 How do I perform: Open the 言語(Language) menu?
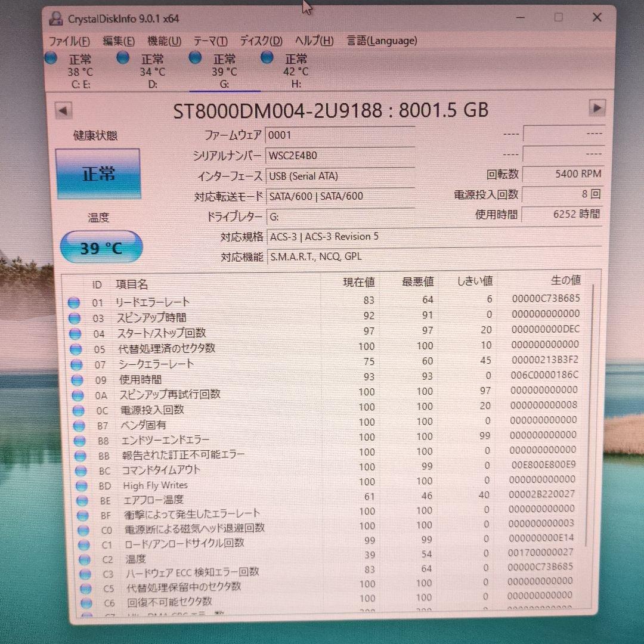[382, 41]
